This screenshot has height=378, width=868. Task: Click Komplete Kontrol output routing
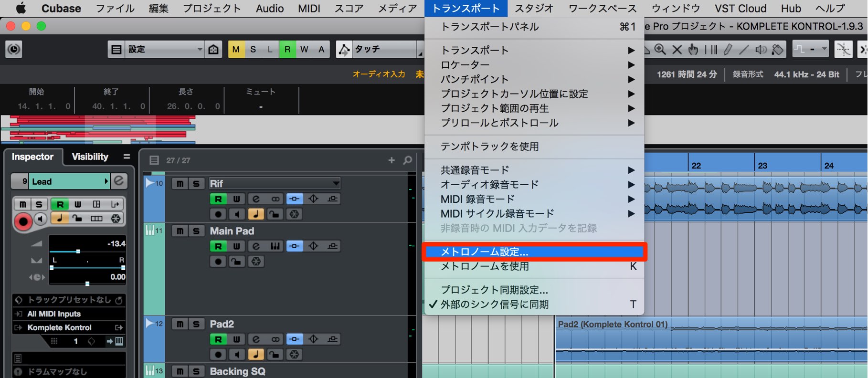[69, 327]
